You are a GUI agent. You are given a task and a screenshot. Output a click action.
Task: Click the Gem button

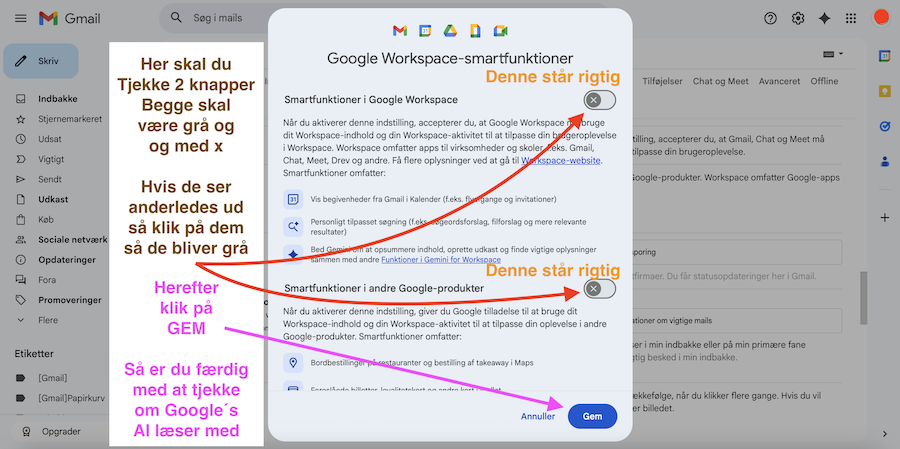[x=592, y=416]
